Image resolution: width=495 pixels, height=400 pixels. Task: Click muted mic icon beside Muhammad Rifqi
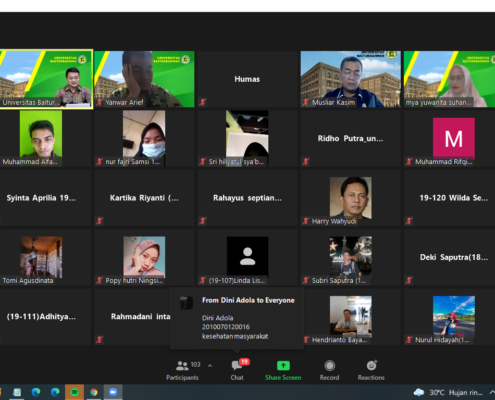click(409, 161)
